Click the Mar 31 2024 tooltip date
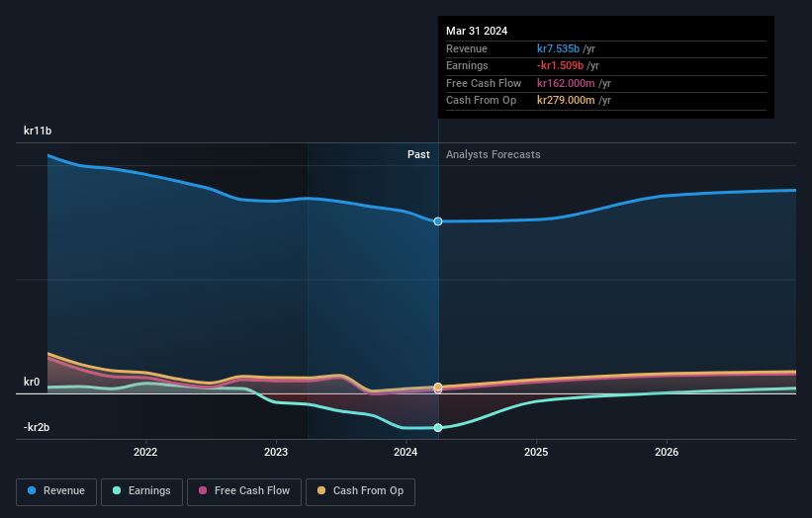Viewport: 812px width, 518px height. pos(477,31)
